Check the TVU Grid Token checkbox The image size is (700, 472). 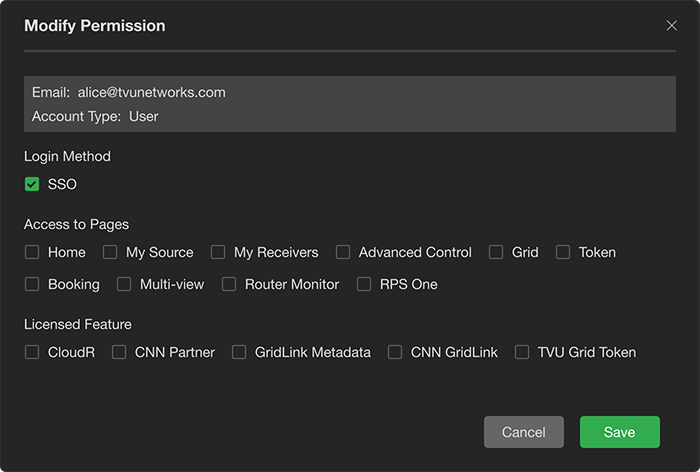point(522,352)
